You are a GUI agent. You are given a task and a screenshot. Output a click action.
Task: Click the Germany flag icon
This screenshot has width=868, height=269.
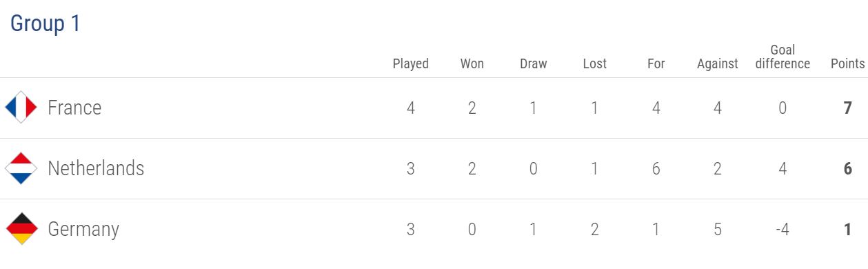tap(21, 229)
